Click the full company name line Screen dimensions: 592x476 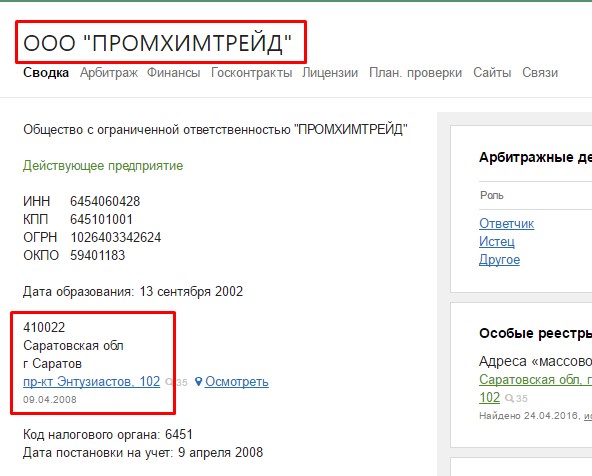(x=215, y=129)
